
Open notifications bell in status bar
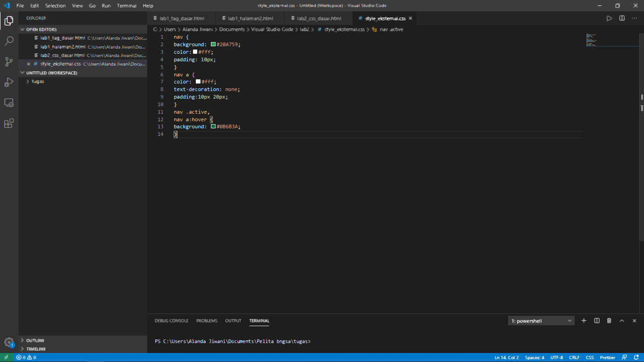(x=636, y=358)
